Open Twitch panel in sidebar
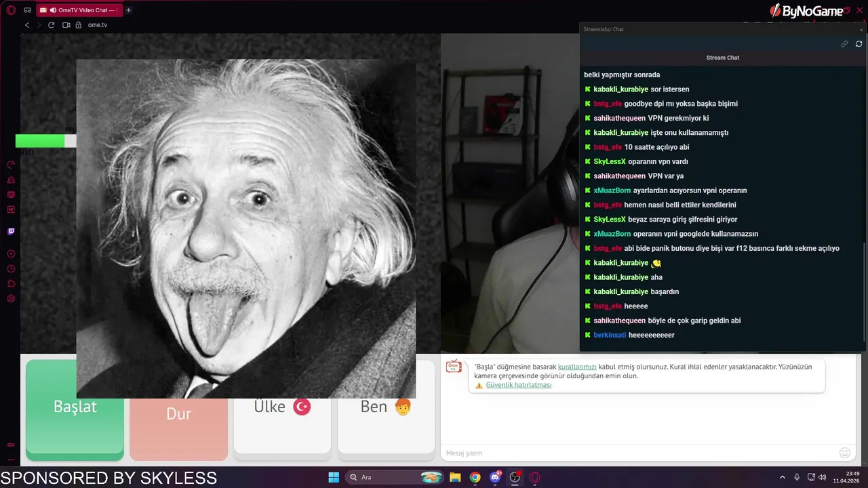 pyautogui.click(x=11, y=231)
